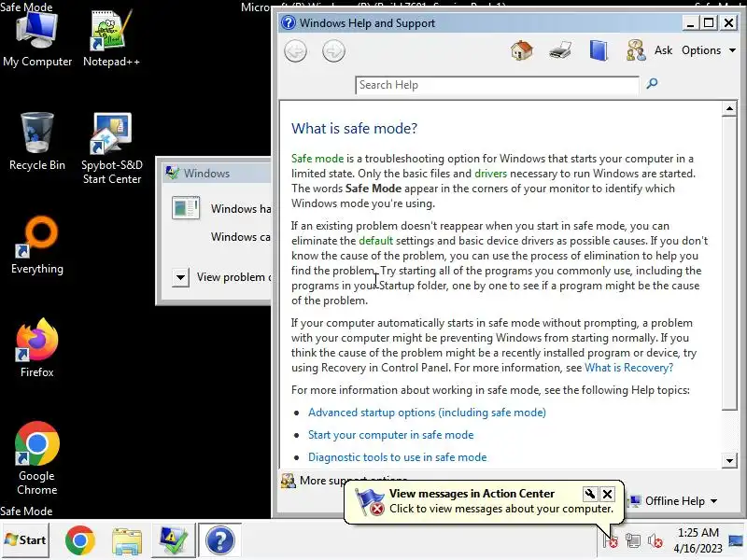747x560 pixels.
Task: Click into the Search Help field
Action: coord(497,85)
